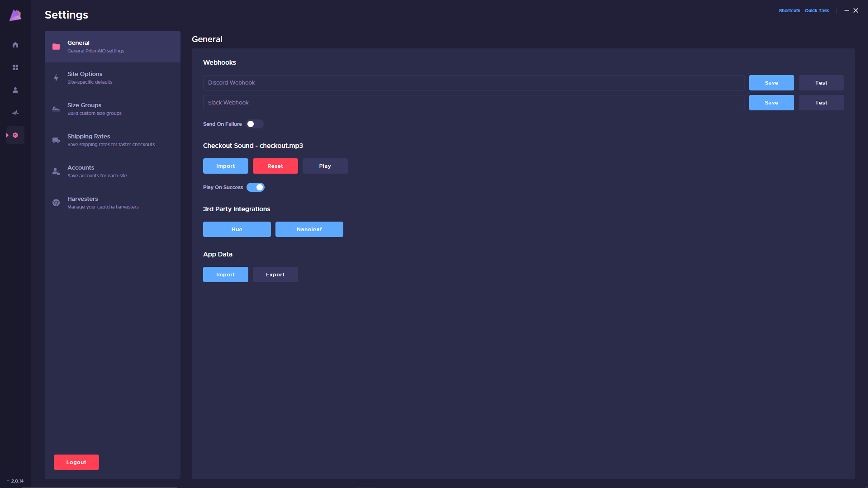Image resolution: width=868 pixels, height=488 pixels.
Task: Open the grid dashboard icon in sidebar
Action: [15, 67]
